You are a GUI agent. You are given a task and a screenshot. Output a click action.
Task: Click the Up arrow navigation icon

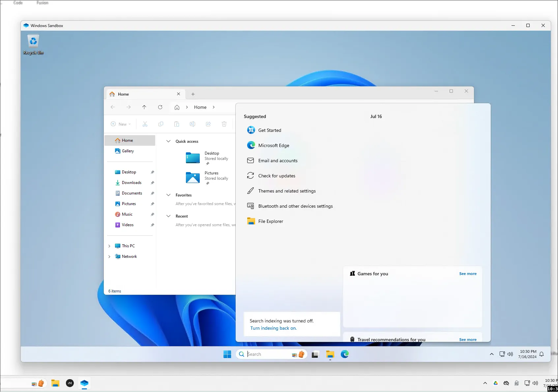point(144,107)
